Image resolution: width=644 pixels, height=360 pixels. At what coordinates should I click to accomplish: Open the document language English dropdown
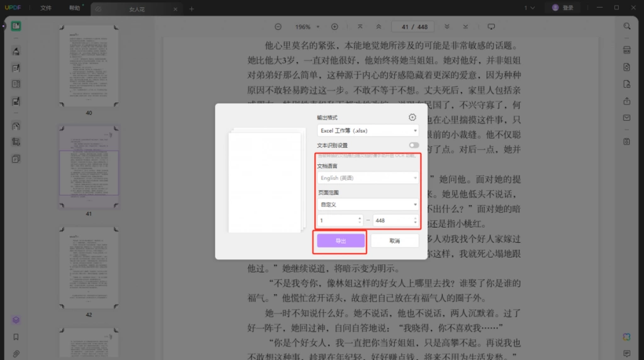pyautogui.click(x=367, y=178)
